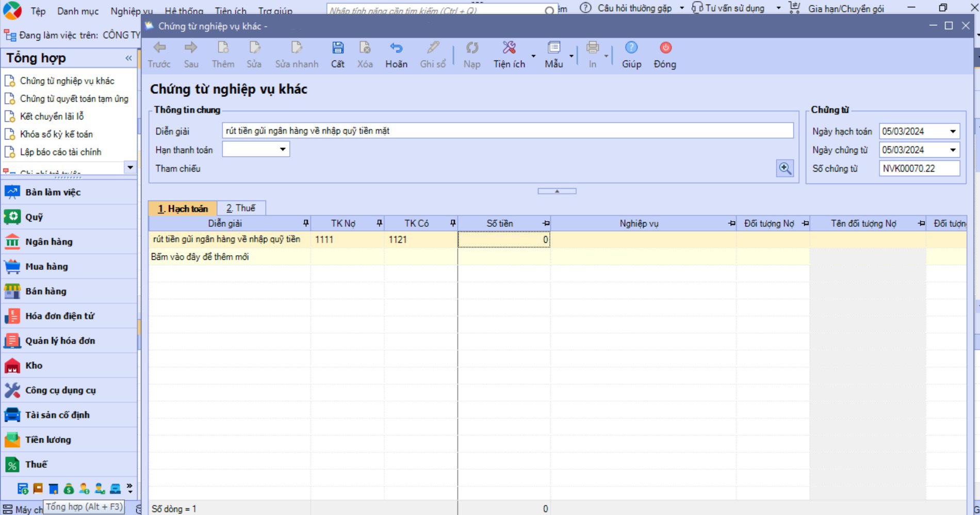Click the Mẫu template icon
Screen dimensions: 980x515
tap(553, 48)
